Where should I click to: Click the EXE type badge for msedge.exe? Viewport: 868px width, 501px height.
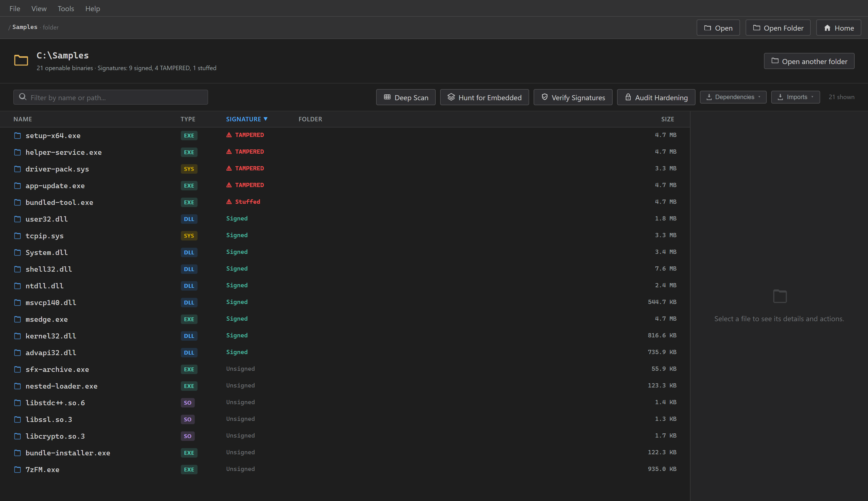pyautogui.click(x=189, y=319)
